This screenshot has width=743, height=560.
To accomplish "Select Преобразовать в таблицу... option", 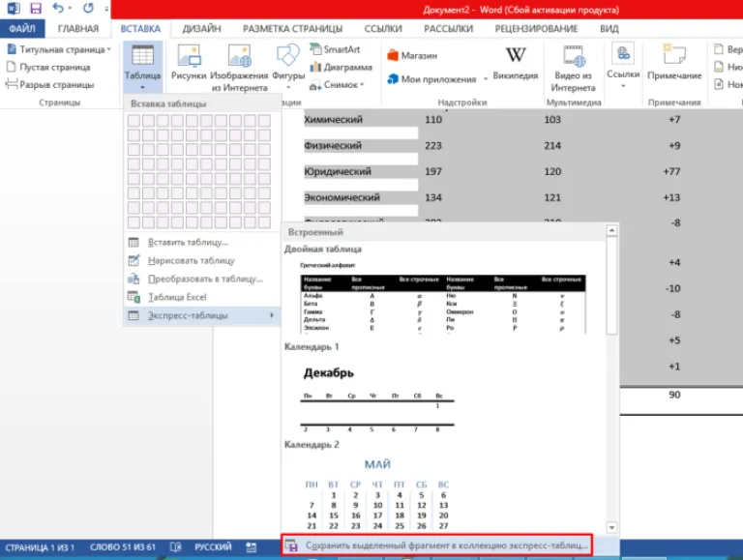I will click(x=202, y=279).
